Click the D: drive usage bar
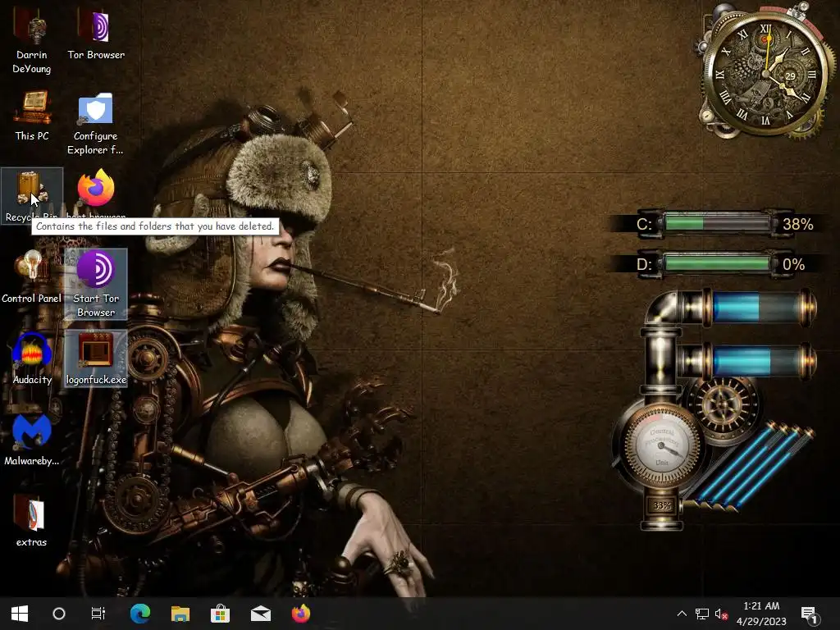 (x=717, y=263)
